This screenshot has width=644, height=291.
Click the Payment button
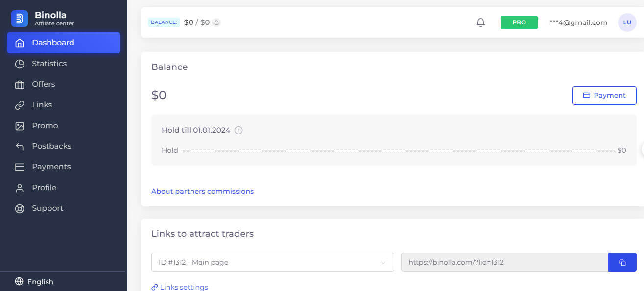(x=604, y=95)
